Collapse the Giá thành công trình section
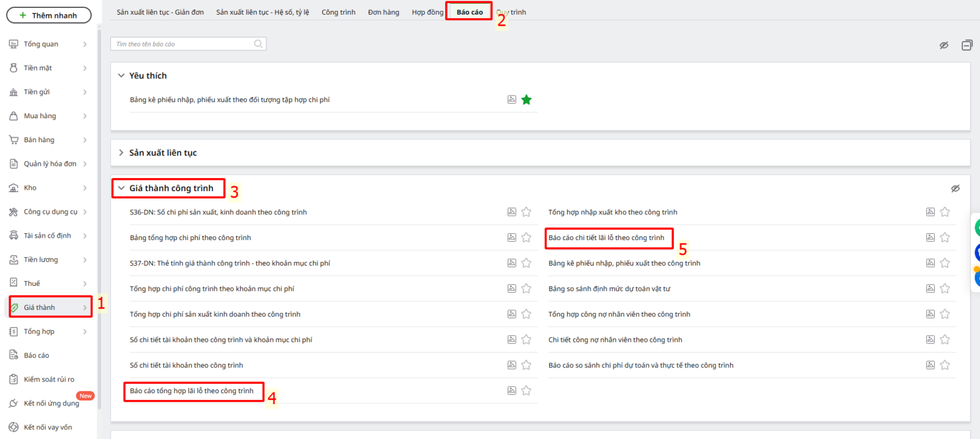 click(x=121, y=188)
